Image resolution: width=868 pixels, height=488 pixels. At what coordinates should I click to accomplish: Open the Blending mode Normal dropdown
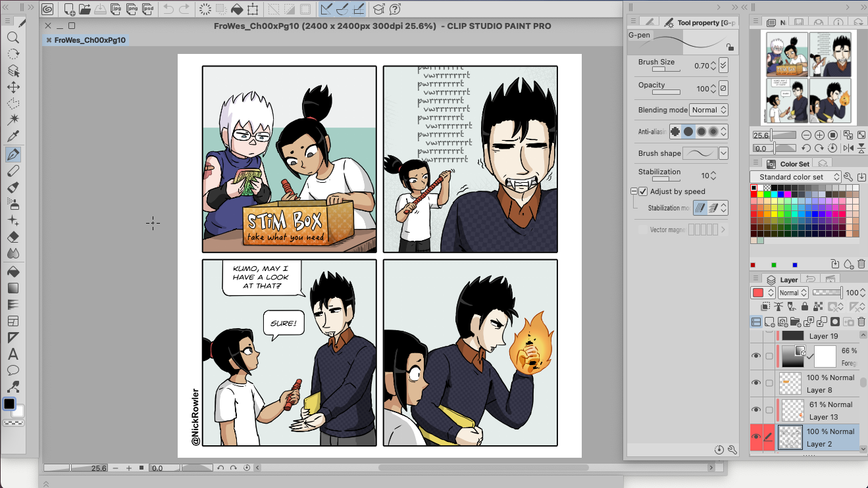[709, 110]
